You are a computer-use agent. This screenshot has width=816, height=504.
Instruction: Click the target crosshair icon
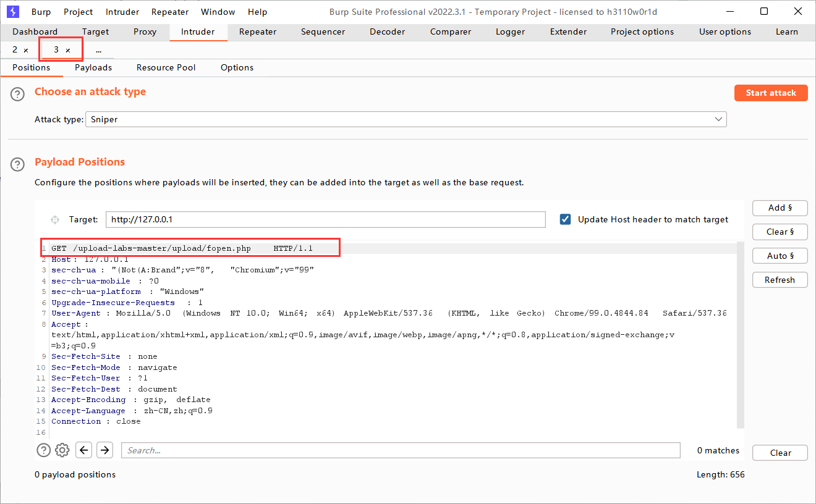point(55,219)
